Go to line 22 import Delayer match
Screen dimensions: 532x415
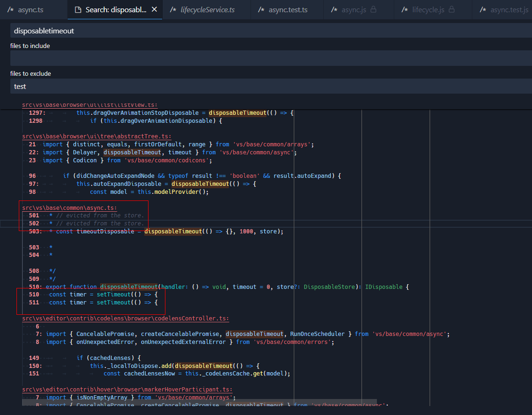click(x=163, y=152)
